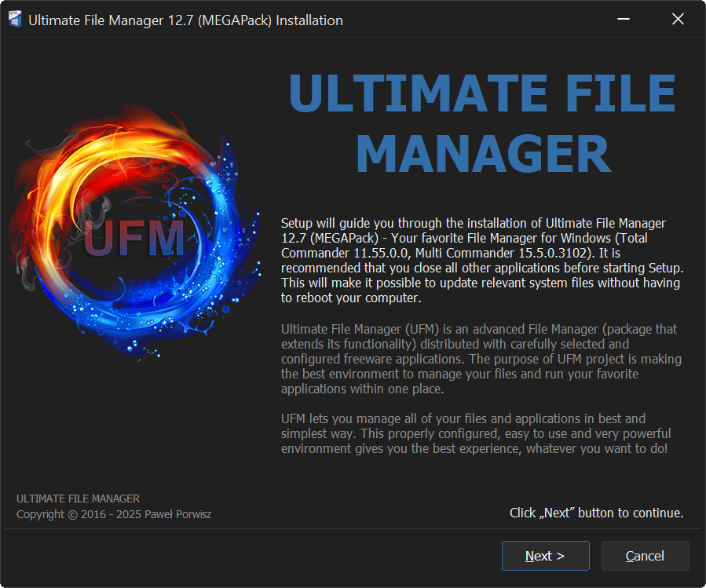Click the window title text in title bar
Viewport: 706px width, 588px height.
(x=185, y=20)
